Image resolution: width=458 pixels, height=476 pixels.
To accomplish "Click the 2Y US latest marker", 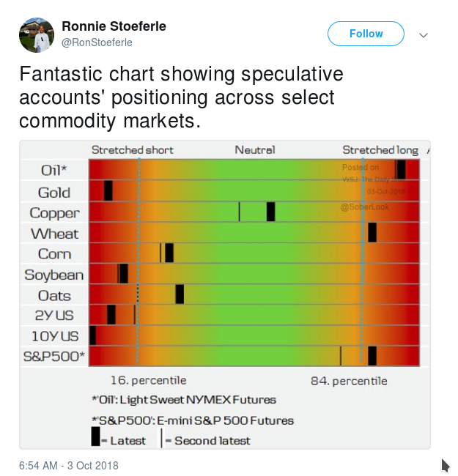I will pyautogui.click(x=111, y=315).
